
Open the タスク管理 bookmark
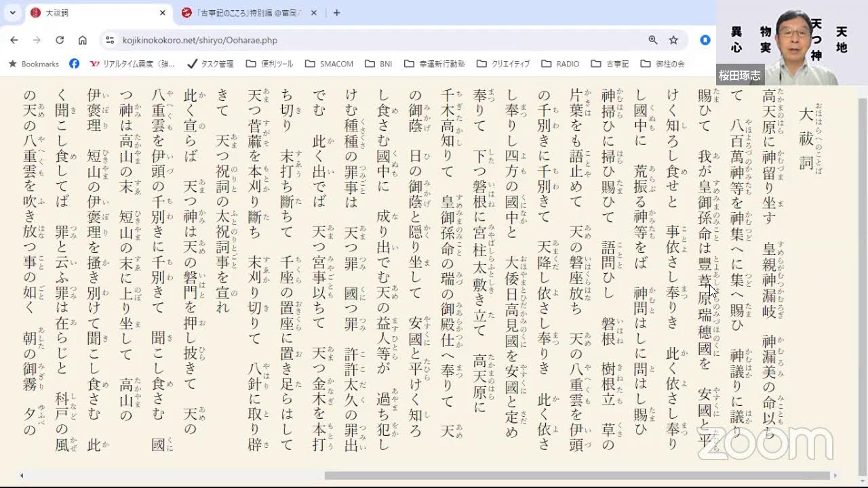click(210, 64)
